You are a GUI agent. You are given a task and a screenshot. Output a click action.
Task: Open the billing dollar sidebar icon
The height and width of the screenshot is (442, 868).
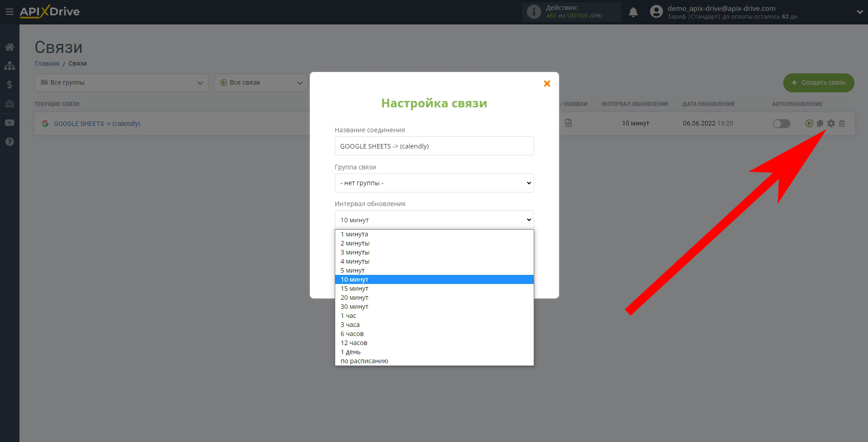point(10,85)
